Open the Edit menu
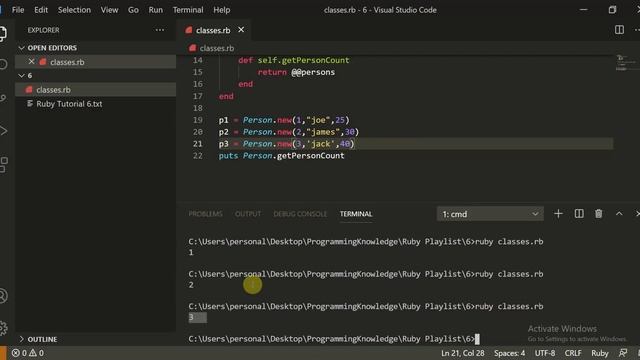The width and height of the screenshot is (640, 360). [41, 10]
